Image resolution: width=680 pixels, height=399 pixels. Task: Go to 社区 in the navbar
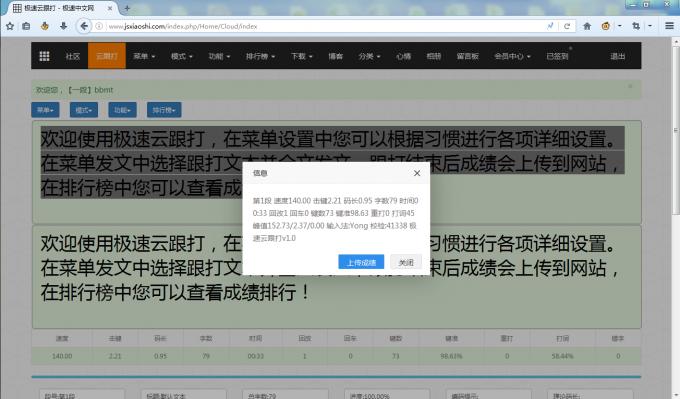tap(72, 56)
